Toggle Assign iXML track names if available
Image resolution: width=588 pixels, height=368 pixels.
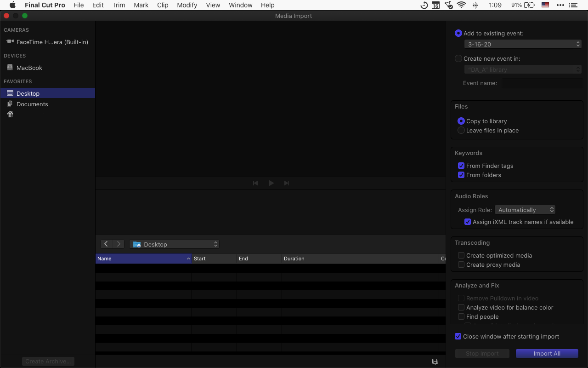(x=468, y=222)
